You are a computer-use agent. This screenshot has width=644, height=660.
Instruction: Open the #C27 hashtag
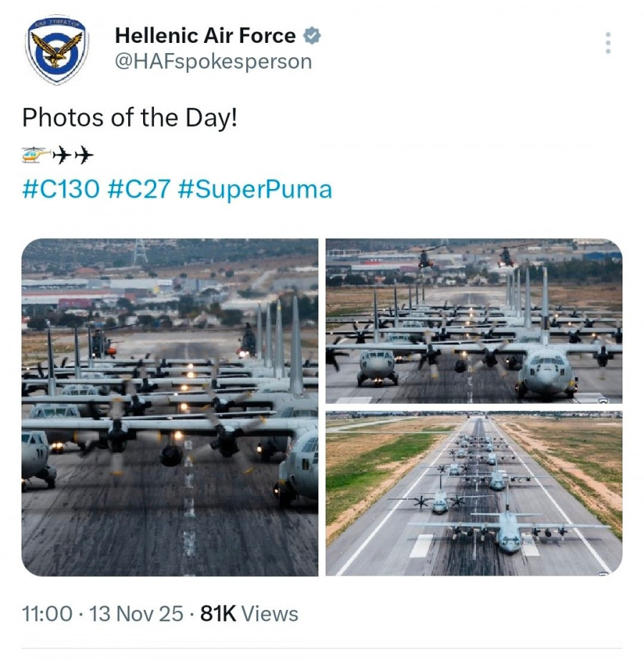(139, 190)
